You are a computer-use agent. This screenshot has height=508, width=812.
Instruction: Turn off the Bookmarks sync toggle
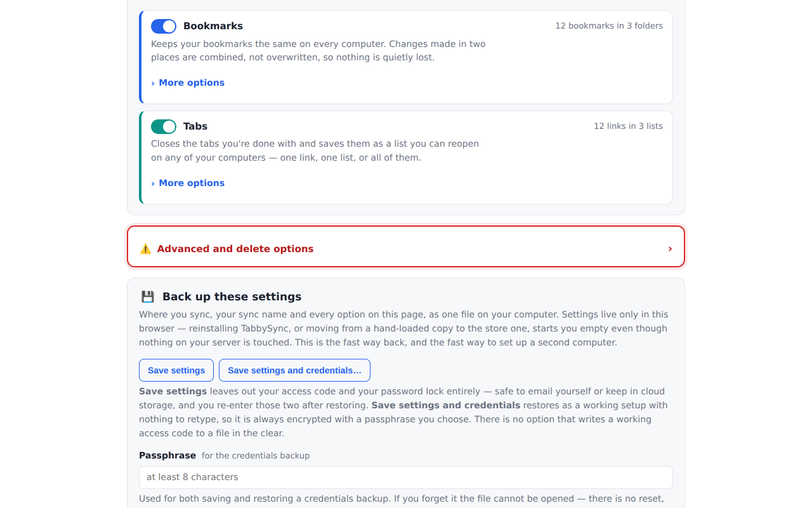164,26
